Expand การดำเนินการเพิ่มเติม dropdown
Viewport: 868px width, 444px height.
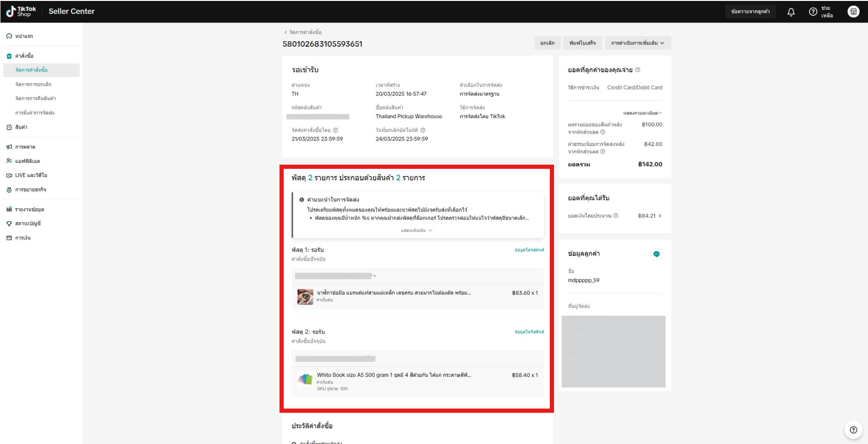point(637,43)
